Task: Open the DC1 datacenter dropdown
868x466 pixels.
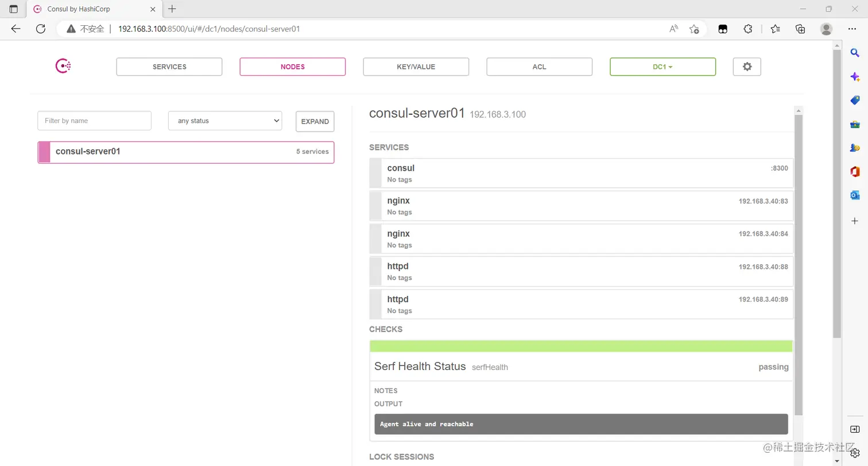Action: click(662, 67)
